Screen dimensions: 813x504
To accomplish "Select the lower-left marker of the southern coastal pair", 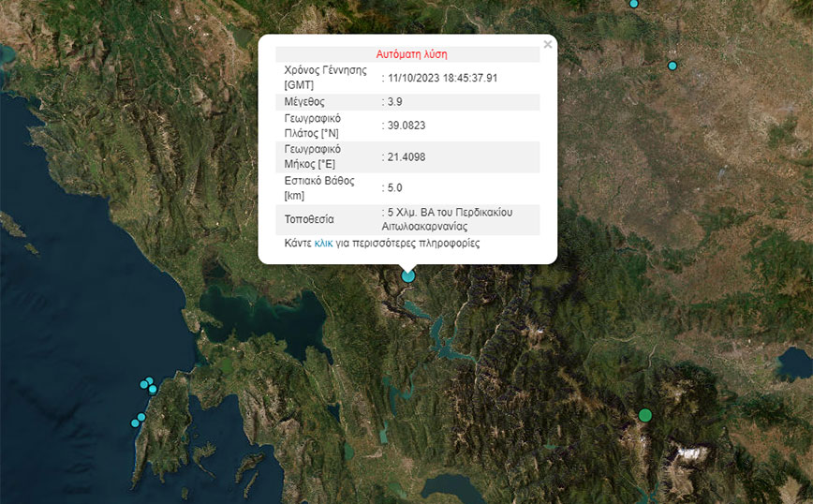I will 135,423.
